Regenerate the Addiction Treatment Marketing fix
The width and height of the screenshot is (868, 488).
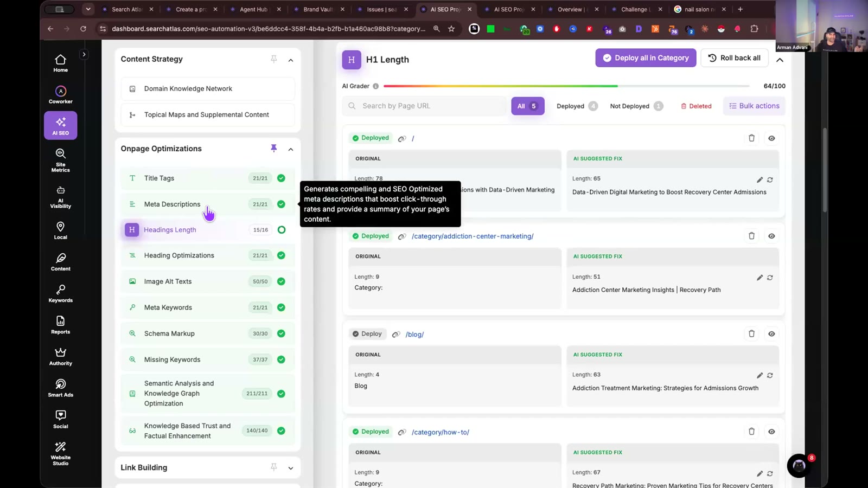770,375
